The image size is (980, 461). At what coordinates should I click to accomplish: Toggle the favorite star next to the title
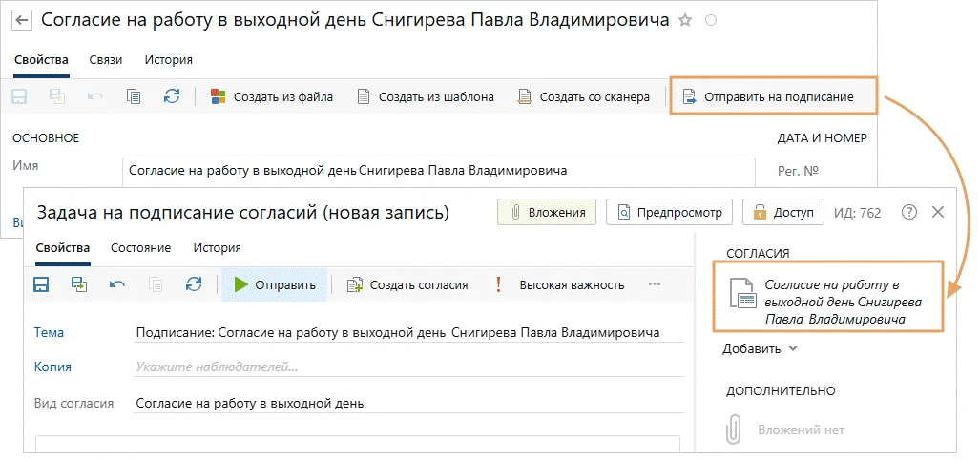(684, 21)
